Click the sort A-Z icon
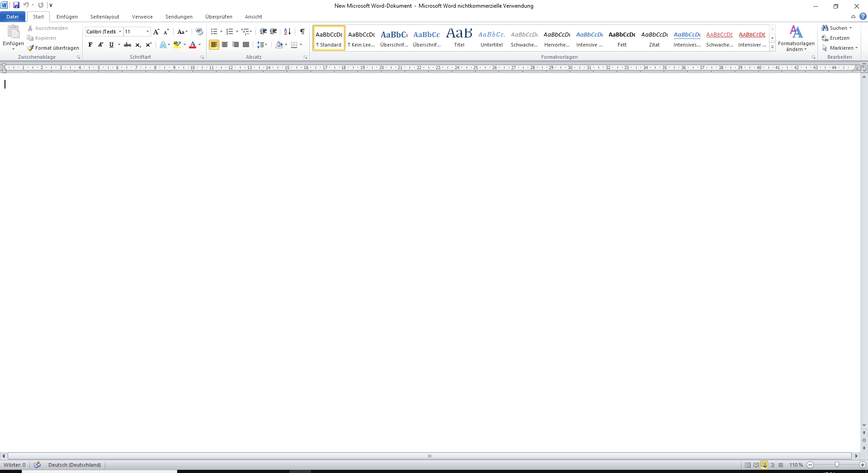868x473 pixels. point(287,32)
